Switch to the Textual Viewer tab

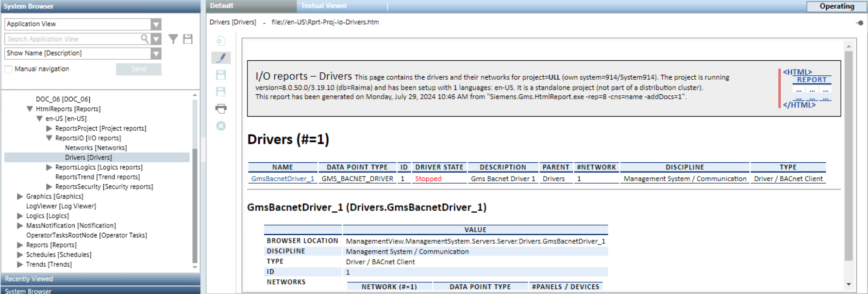(324, 6)
